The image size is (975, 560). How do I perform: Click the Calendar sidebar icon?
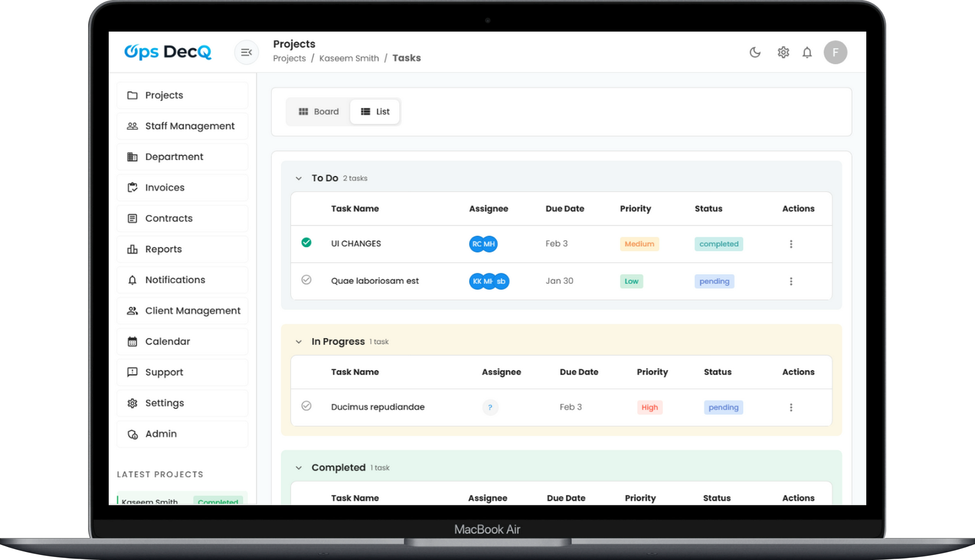[132, 342]
